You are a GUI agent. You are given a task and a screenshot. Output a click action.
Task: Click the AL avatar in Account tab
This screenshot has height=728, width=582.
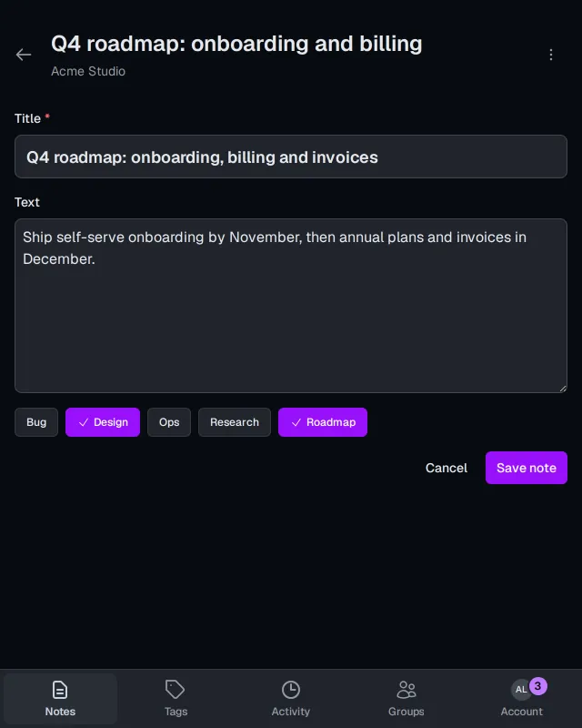click(x=521, y=690)
